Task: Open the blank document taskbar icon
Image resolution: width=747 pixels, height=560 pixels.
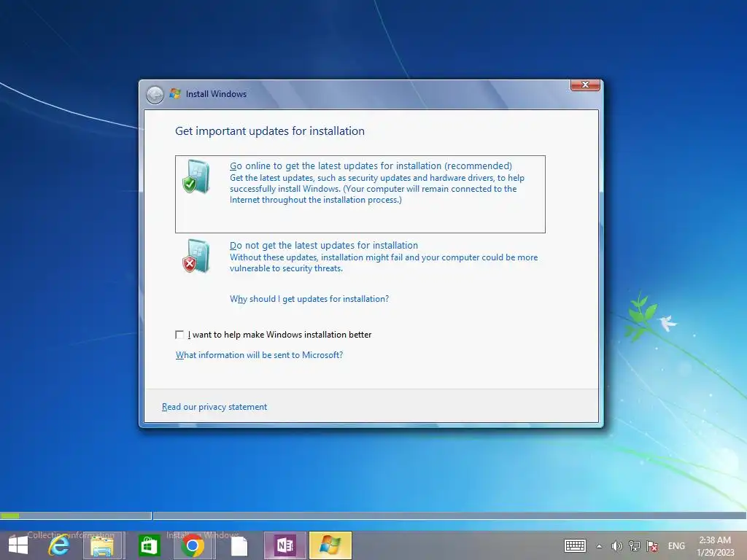Action: click(x=239, y=545)
